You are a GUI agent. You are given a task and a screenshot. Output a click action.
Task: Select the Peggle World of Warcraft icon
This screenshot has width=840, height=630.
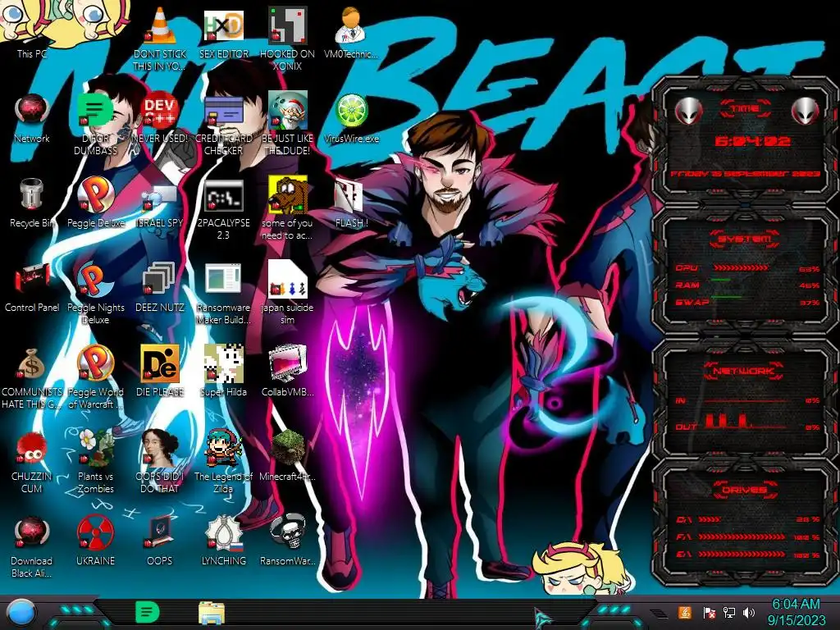pyautogui.click(x=95, y=377)
